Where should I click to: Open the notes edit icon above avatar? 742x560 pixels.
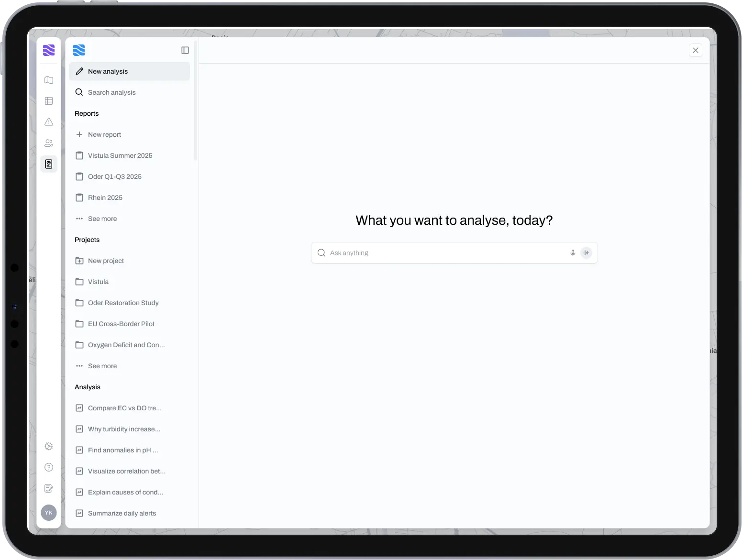[x=49, y=488]
